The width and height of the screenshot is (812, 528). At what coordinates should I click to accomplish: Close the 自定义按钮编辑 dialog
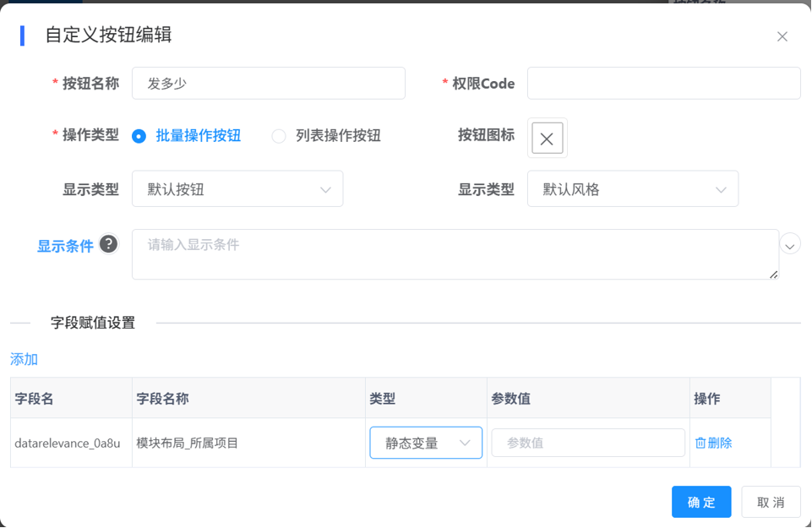(x=782, y=36)
